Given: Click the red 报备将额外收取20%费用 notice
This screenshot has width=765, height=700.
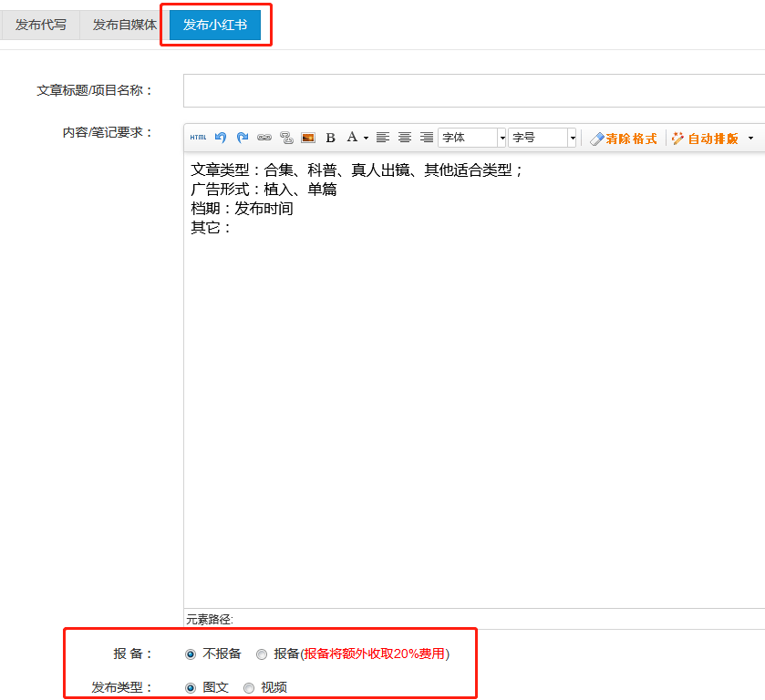Looking at the screenshot, I should click(x=374, y=654).
